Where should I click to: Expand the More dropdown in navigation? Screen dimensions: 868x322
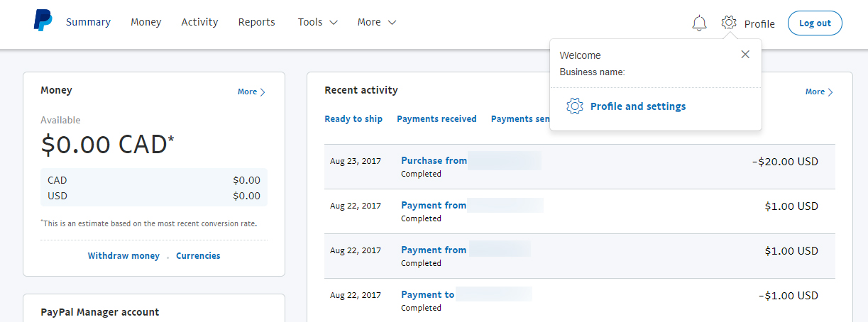[x=376, y=22]
